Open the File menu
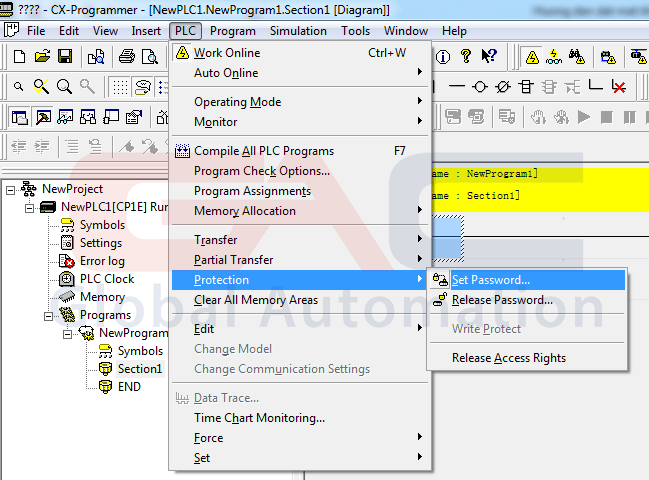The image size is (649, 480). pos(36,31)
